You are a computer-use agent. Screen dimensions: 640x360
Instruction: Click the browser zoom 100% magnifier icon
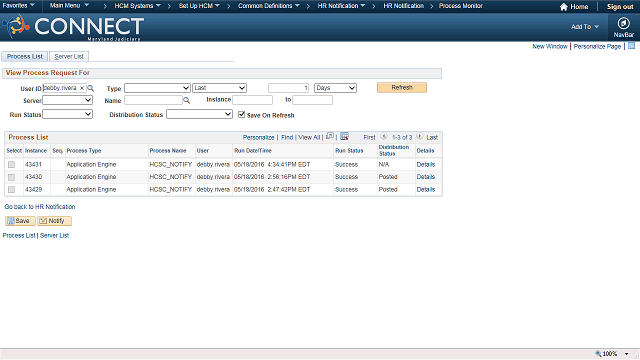[598, 354]
